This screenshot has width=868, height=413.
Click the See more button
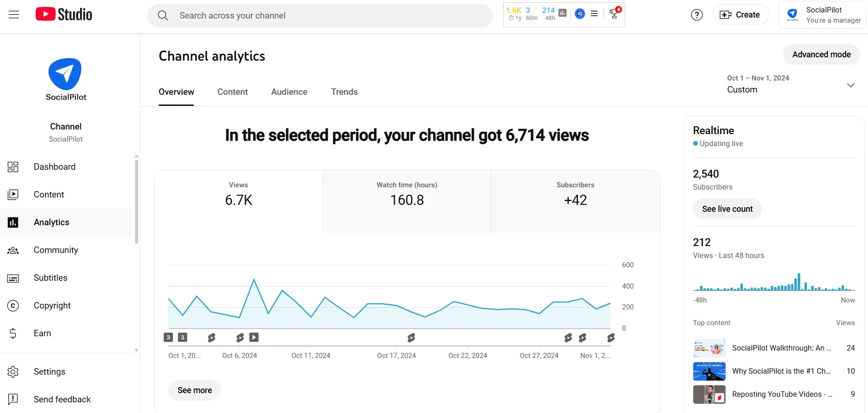tap(195, 390)
